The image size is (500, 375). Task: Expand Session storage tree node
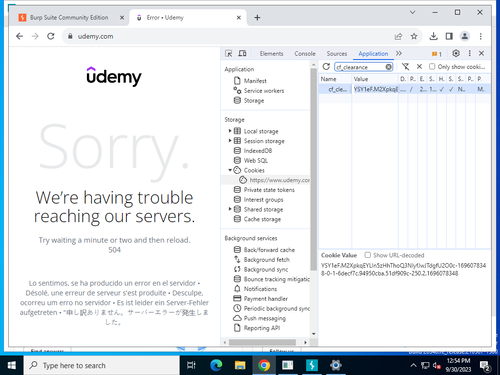click(230, 141)
